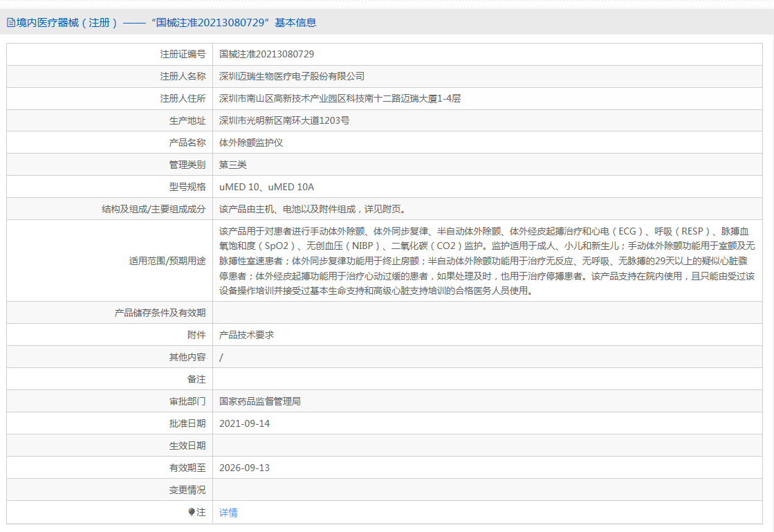Viewport: 774px width, 532px height.
Task: Click registrant name 深圳迈瑞生物医疗电子股份有限公司
Action: (292, 77)
